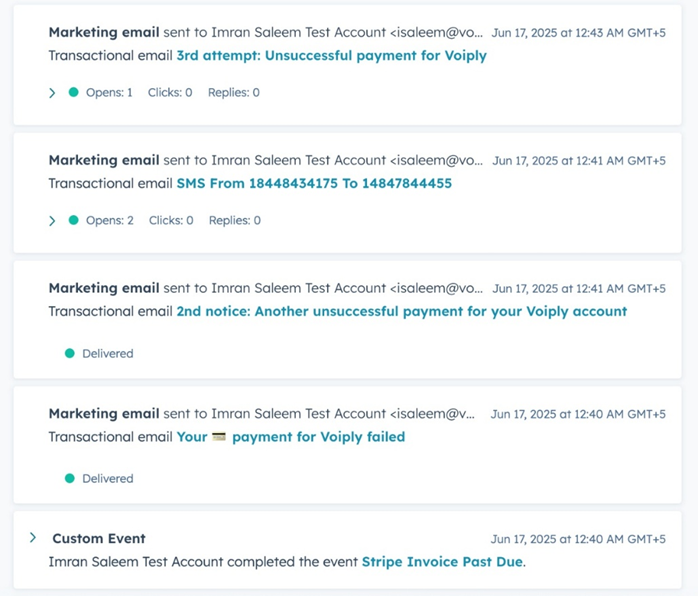Open 'SMS From 18448434175 To 14847844455' link
This screenshot has width=698, height=596.
[314, 183]
